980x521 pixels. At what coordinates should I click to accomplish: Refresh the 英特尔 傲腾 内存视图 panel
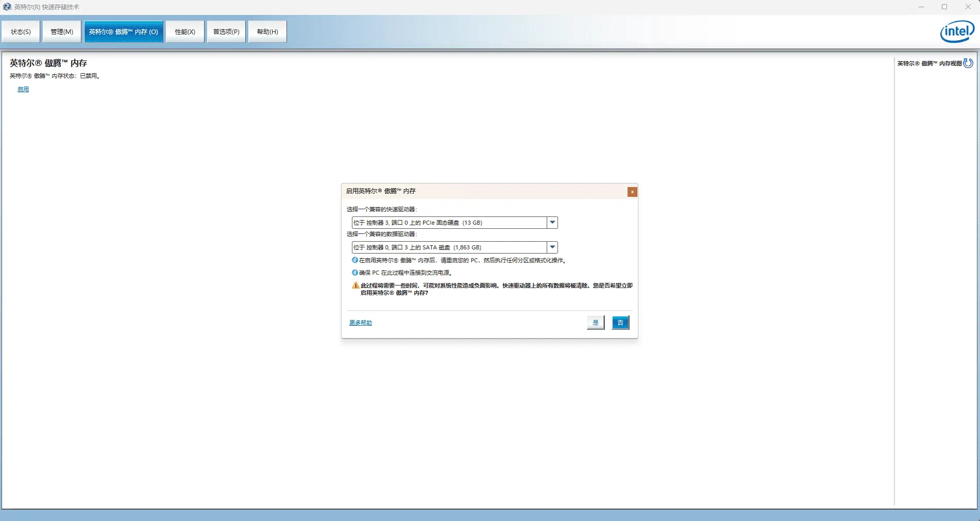coord(968,63)
